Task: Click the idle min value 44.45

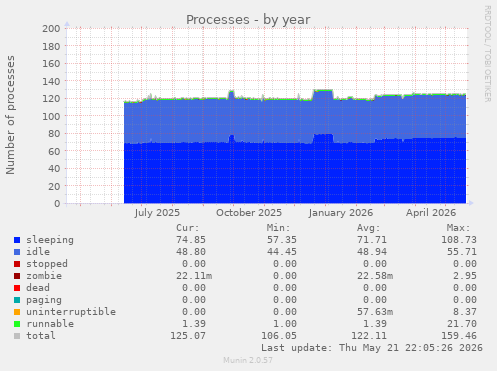Action: point(282,252)
